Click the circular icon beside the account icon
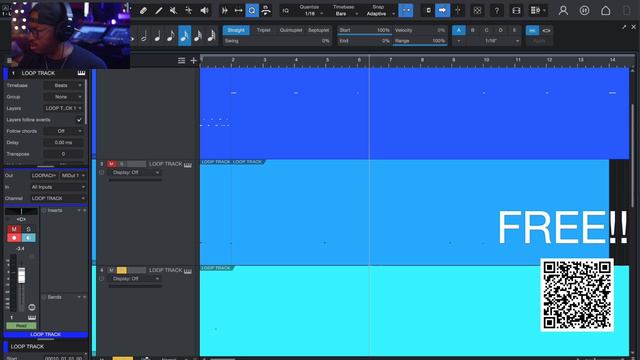Image resolution: width=640 pixels, height=360 pixels. click(x=584, y=11)
